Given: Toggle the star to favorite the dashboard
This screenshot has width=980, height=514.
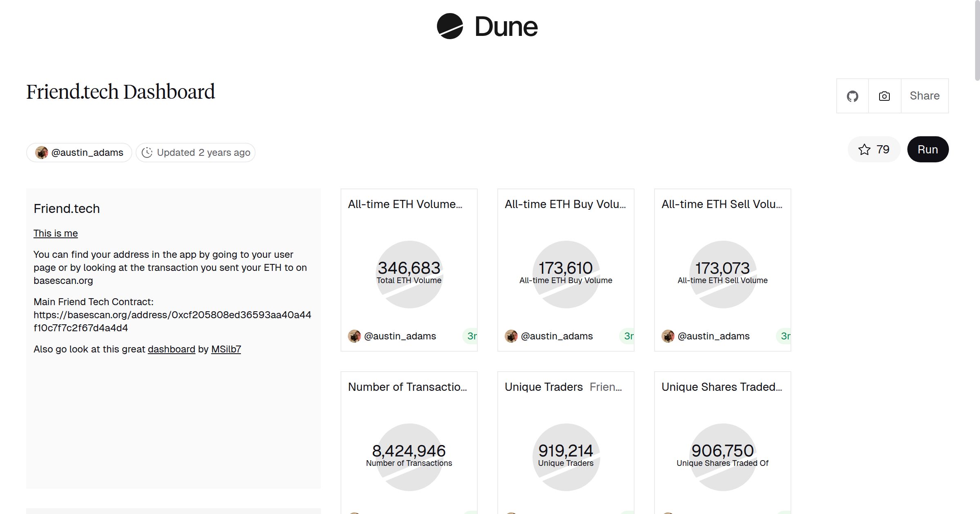Looking at the screenshot, I should (864, 149).
